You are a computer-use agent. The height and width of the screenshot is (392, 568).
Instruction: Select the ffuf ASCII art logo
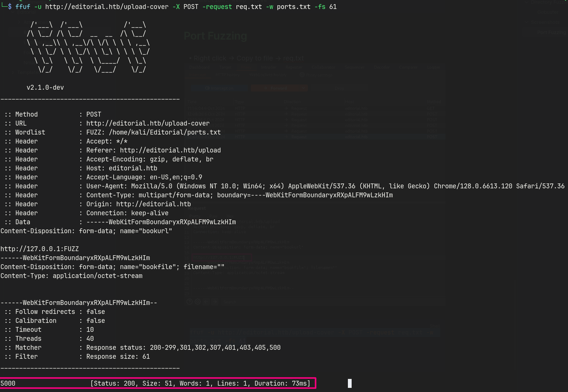pyautogui.click(x=89, y=47)
